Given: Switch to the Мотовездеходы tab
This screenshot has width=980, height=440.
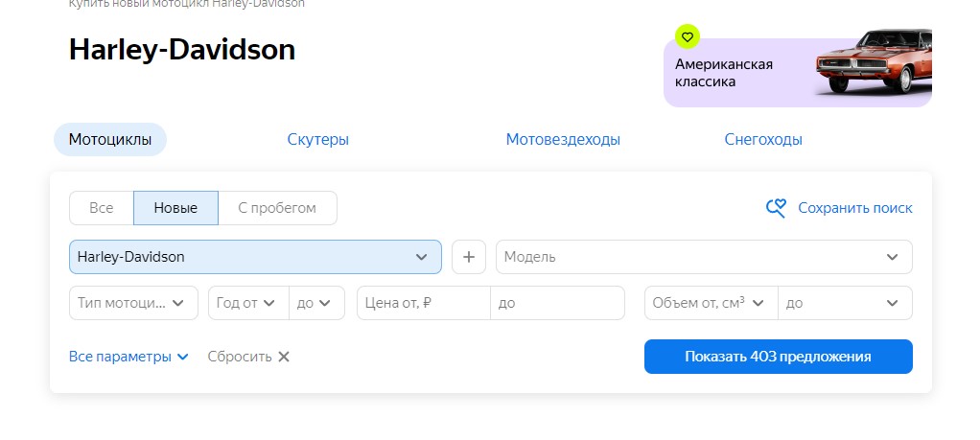Looking at the screenshot, I should pos(563,139).
